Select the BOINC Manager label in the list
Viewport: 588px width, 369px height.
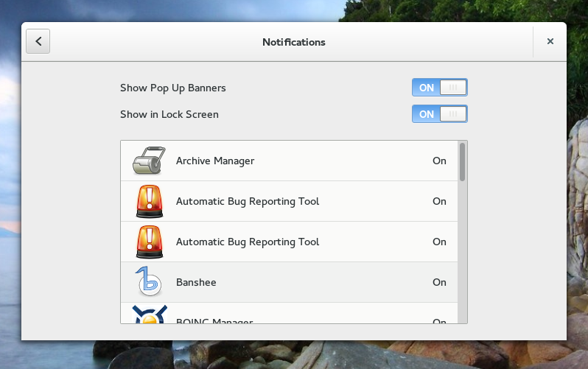click(214, 321)
